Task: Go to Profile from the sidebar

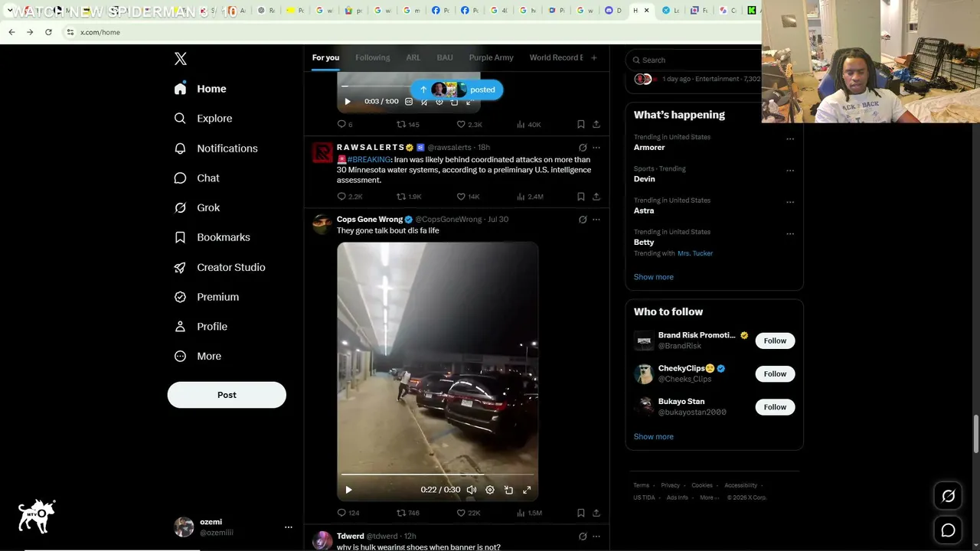Action: coord(201,327)
